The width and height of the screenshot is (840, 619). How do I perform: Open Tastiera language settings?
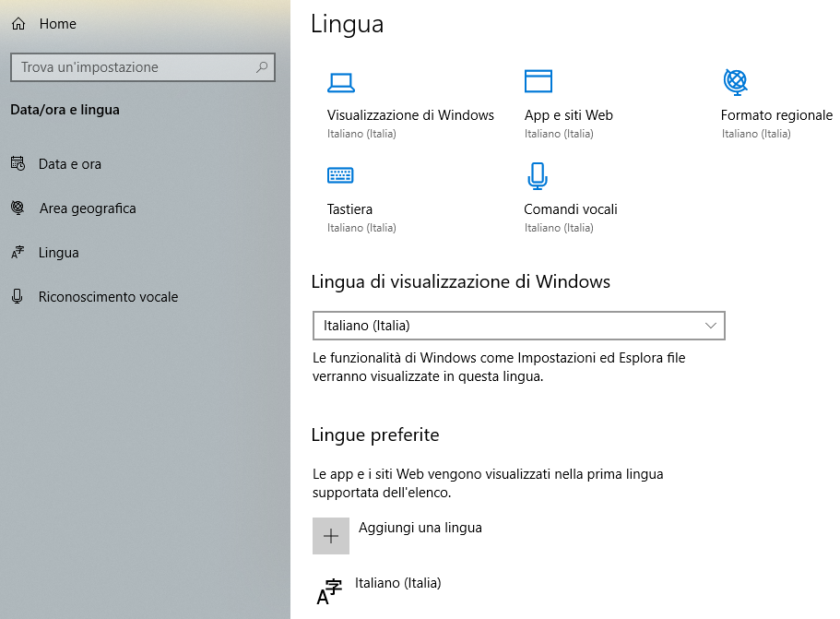click(349, 209)
